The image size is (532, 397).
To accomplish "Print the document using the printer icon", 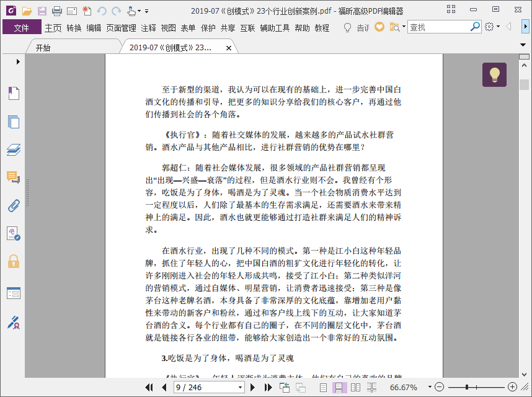I will point(56,11).
